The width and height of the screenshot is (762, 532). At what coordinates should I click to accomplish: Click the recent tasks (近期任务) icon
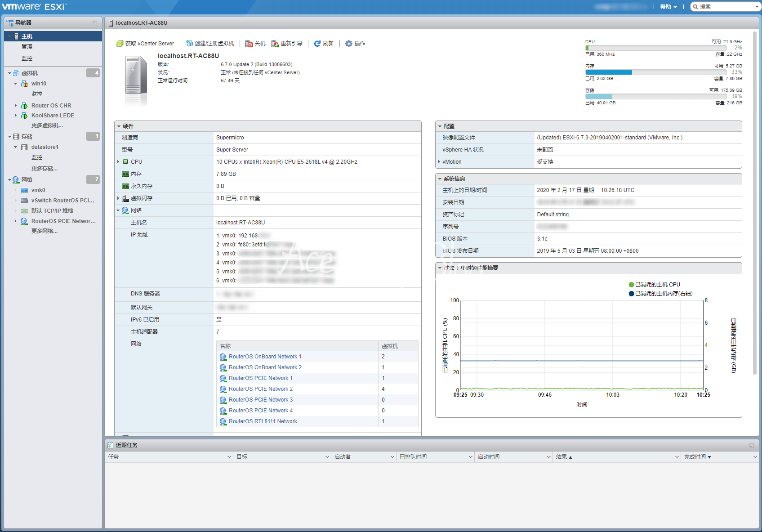pos(110,445)
